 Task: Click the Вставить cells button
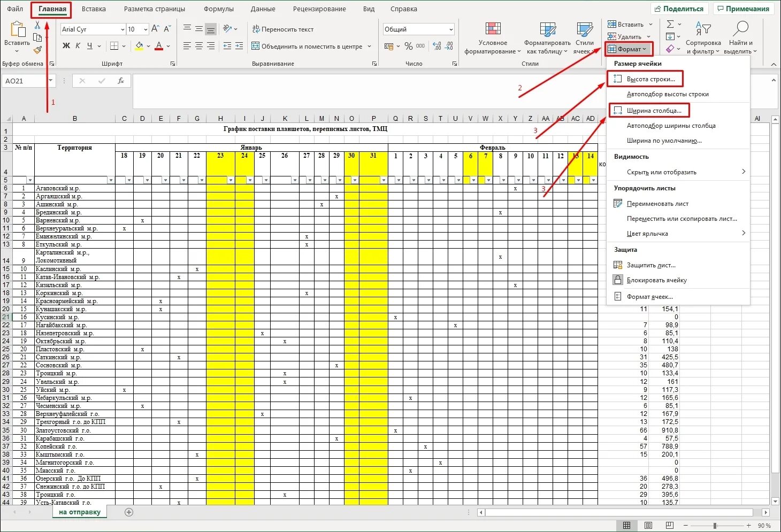point(630,25)
